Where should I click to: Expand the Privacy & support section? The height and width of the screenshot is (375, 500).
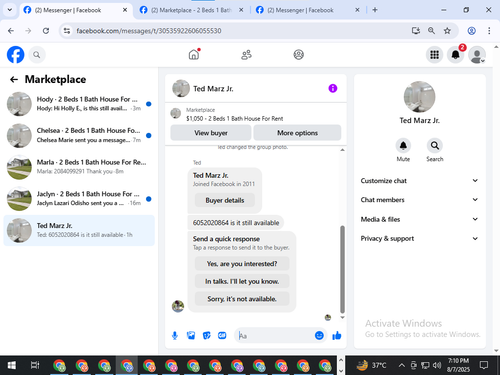coord(419,238)
